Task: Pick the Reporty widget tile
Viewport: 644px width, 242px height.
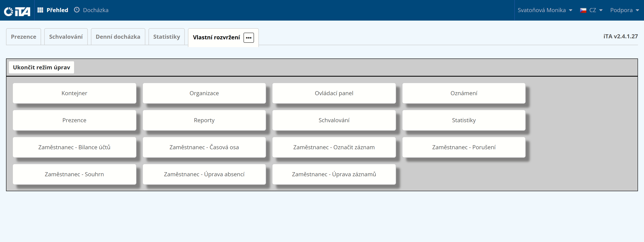Action: coord(204,120)
